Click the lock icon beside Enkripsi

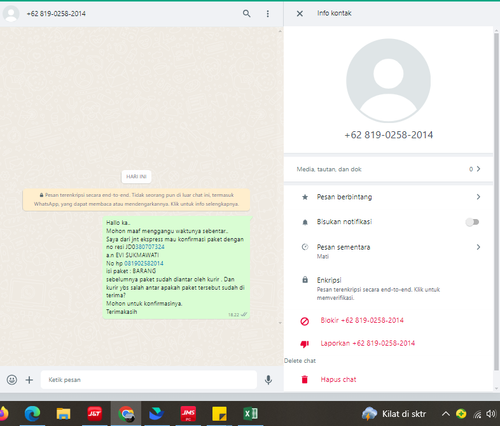point(305,280)
